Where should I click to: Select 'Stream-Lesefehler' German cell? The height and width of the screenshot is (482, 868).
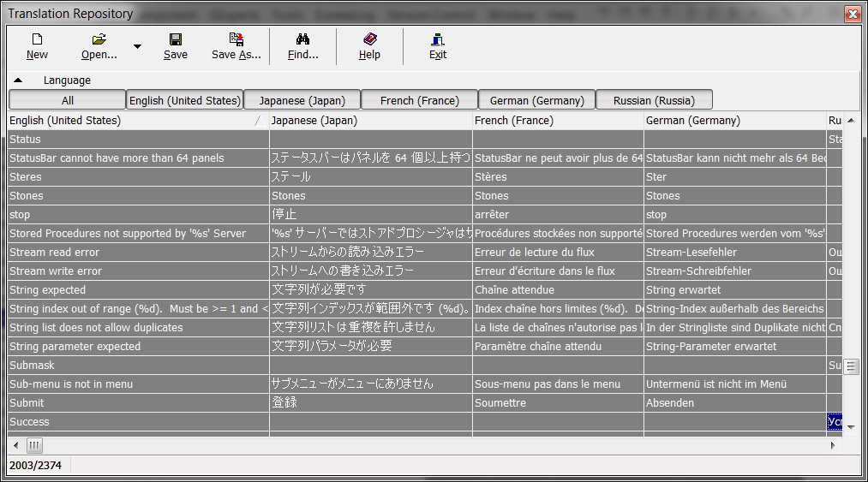(735, 253)
